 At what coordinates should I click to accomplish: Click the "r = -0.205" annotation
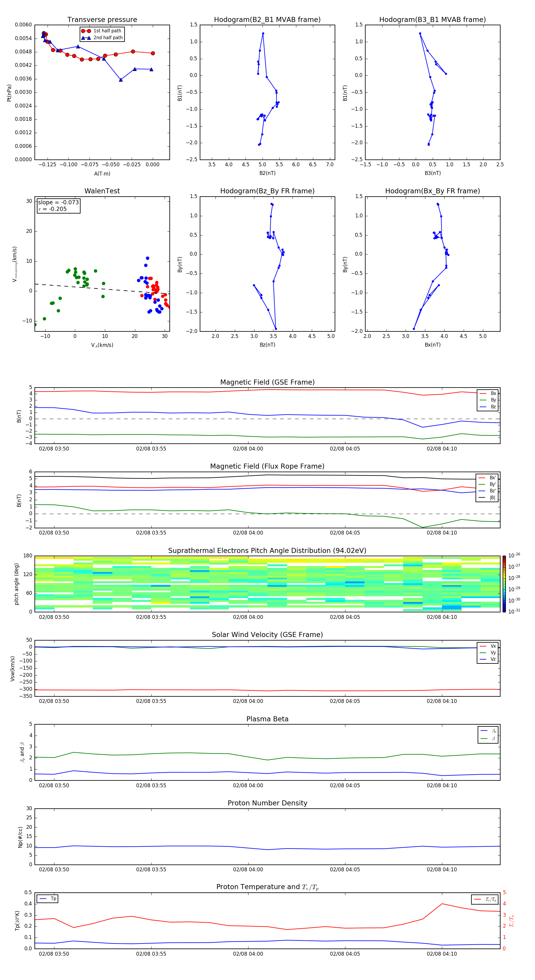click(53, 209)
